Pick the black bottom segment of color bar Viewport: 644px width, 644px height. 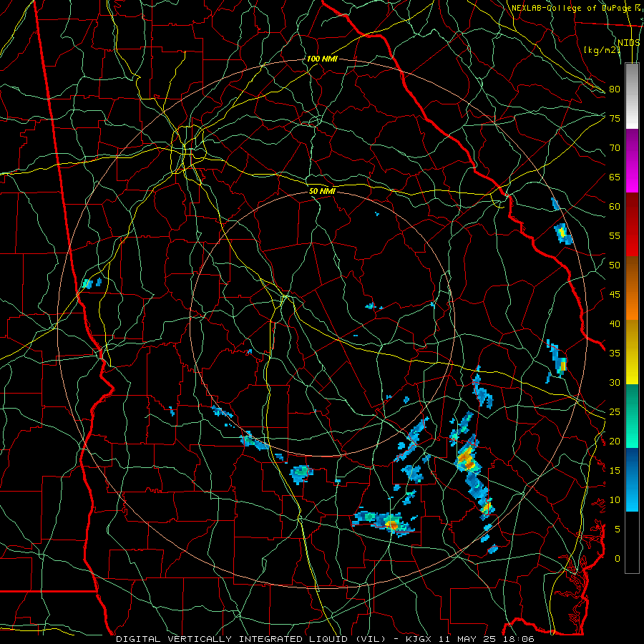click(x=632, y=542)
